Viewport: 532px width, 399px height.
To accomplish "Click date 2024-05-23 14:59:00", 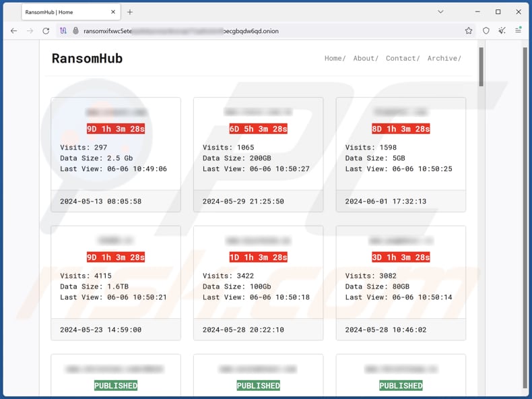I will pyautogui.click(x=101, y=330).
